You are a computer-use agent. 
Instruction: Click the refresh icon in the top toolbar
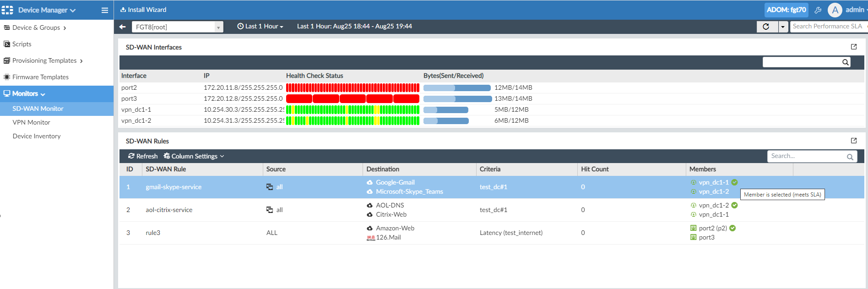click(x=766, y=27)
